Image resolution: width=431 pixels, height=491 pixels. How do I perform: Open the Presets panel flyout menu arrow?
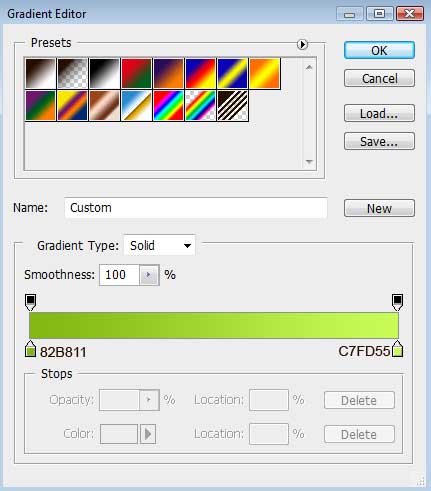click(x=302, y=44)
